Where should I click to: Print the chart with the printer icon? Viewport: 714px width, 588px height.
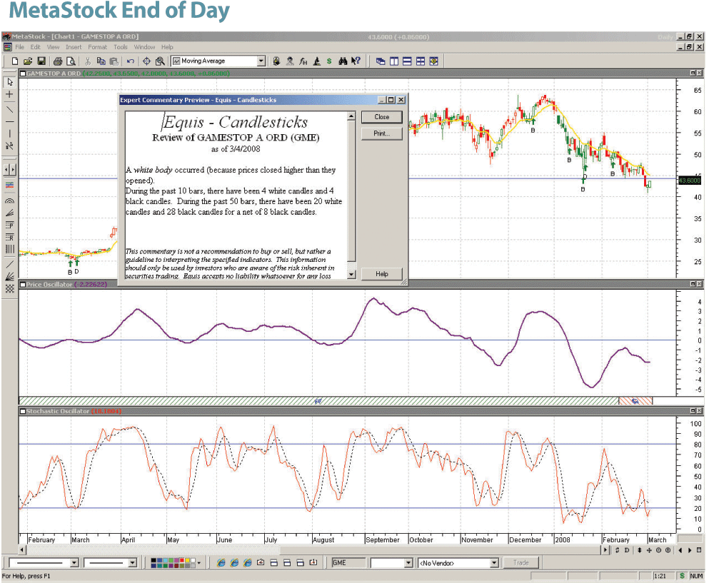click(x=58, y=61)
